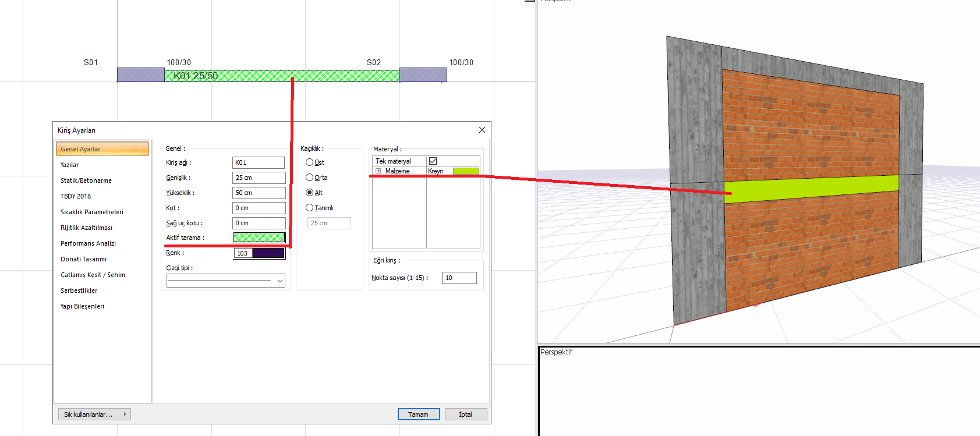Pick the Renk color swatch 103
The image size is (980, 436).
(259, 253)
